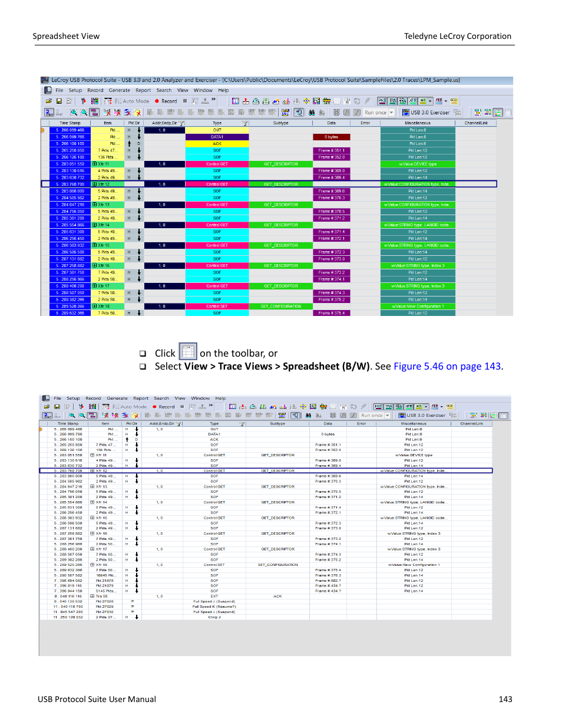This screenshot has height=728, width=562.
Task: Toggle TRA display level in top toolbar
Action: click(392, 101)
